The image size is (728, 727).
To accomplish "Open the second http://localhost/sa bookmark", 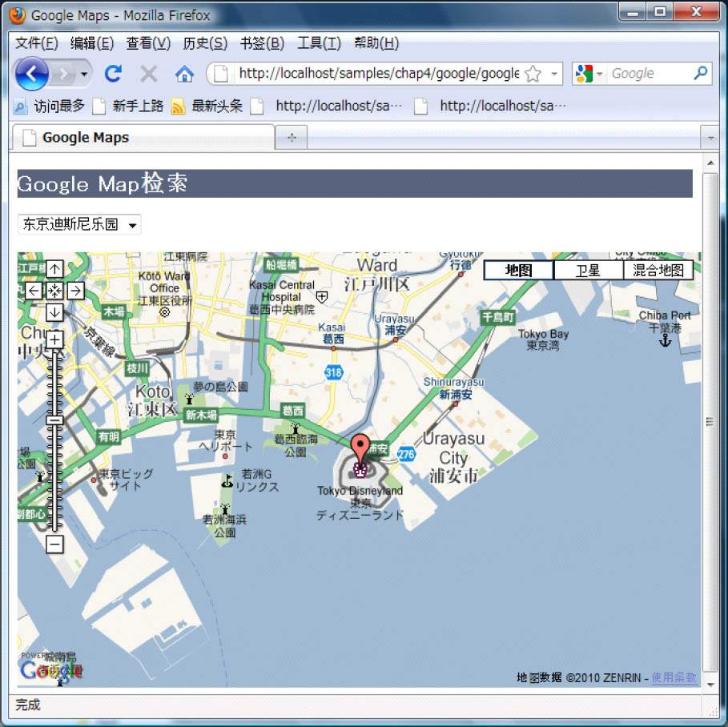I will [x=490, y=106].
